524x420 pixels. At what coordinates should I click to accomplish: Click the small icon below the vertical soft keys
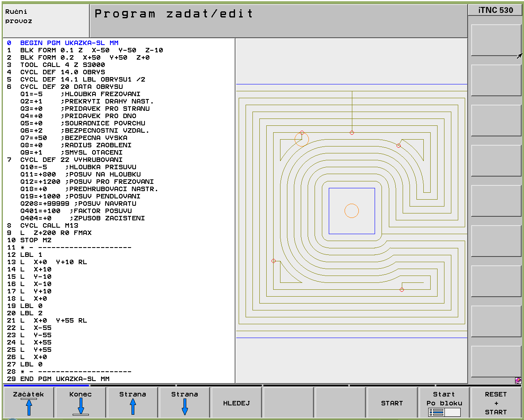click(x=518, y=380)
